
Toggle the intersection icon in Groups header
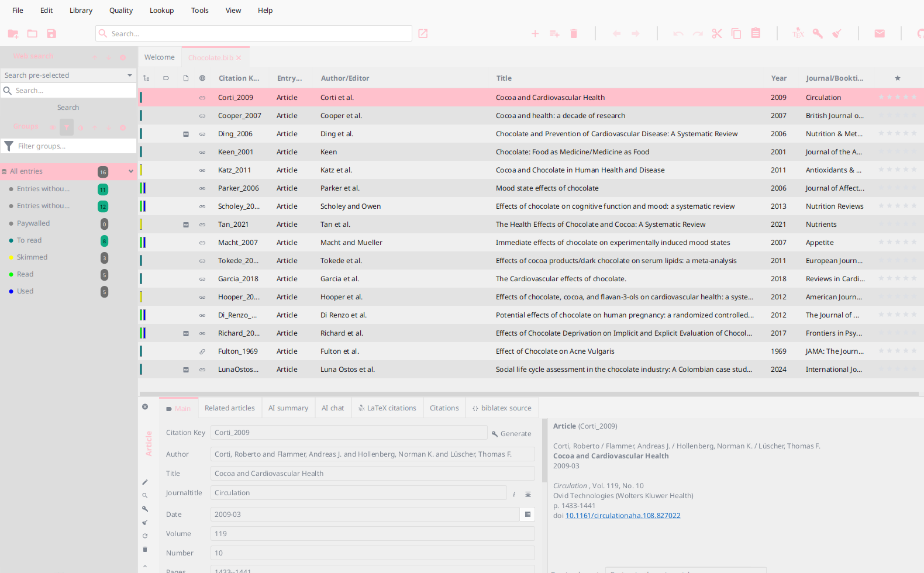53,127
